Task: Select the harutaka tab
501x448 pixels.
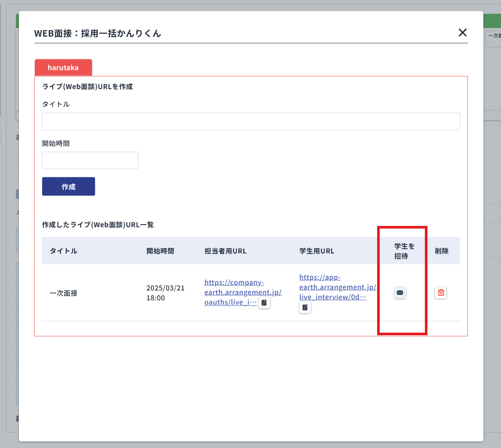Action: coord(63,68)
